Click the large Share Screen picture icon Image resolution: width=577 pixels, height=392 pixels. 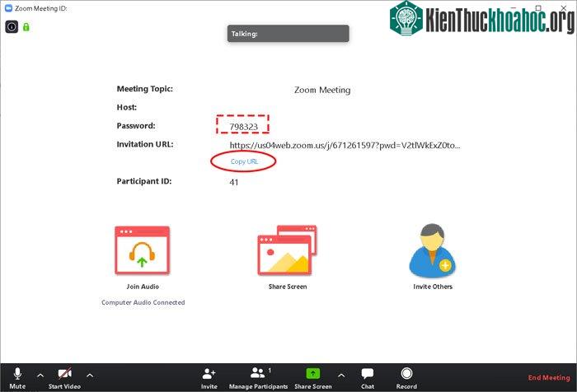click(287, 250)
